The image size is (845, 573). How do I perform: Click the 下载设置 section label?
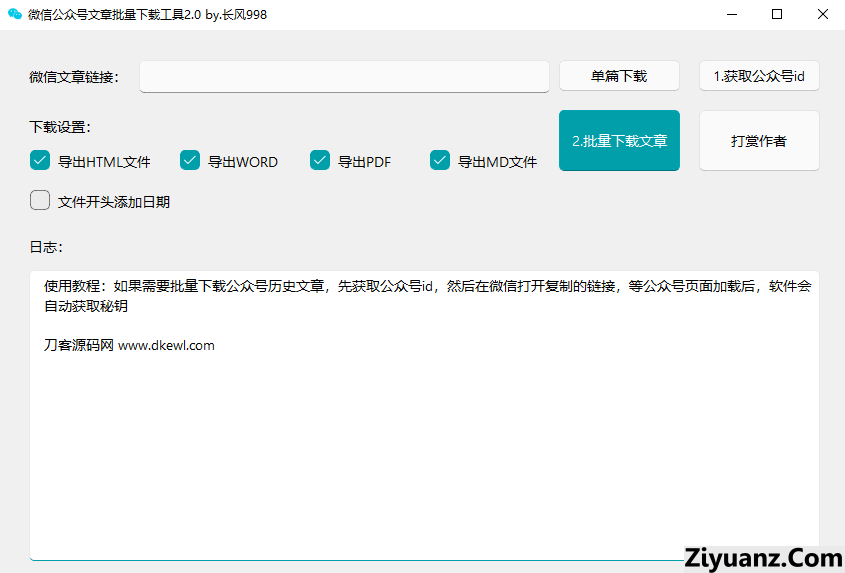coord(60,127)
